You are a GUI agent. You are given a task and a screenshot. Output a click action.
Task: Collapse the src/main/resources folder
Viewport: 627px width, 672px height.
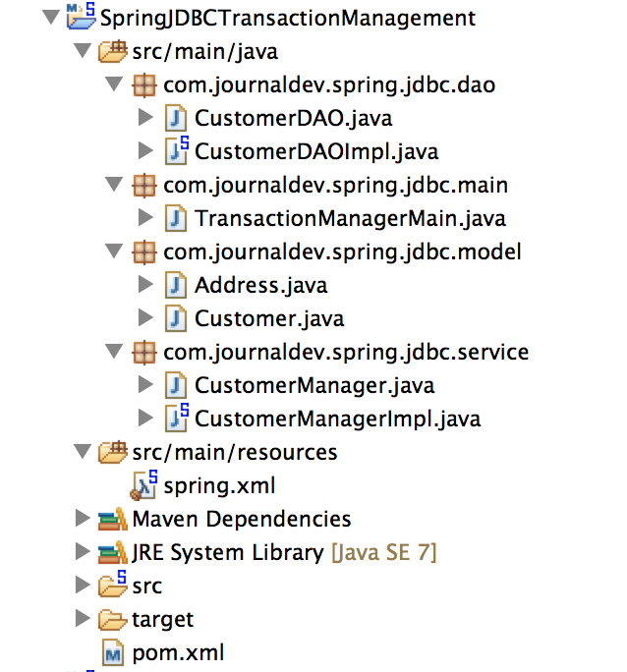point(83,451)
